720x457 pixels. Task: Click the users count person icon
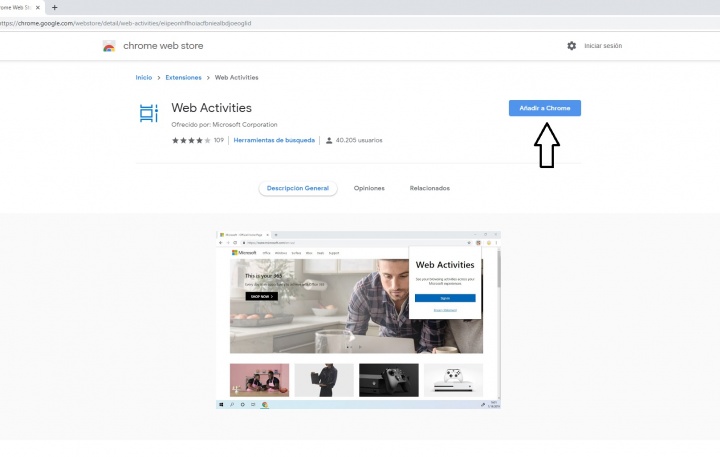pos(329,140)
